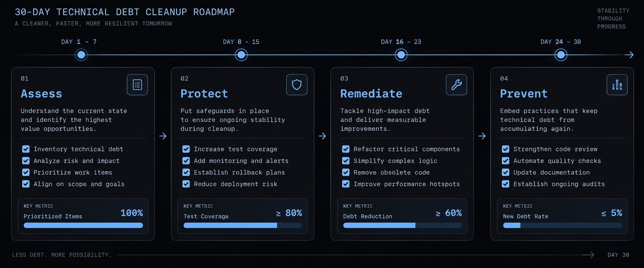The width and height of the screenshot is (644, 268).
Task: Click arrow between Protect and Remediate cards
Action: coord(322,136)
